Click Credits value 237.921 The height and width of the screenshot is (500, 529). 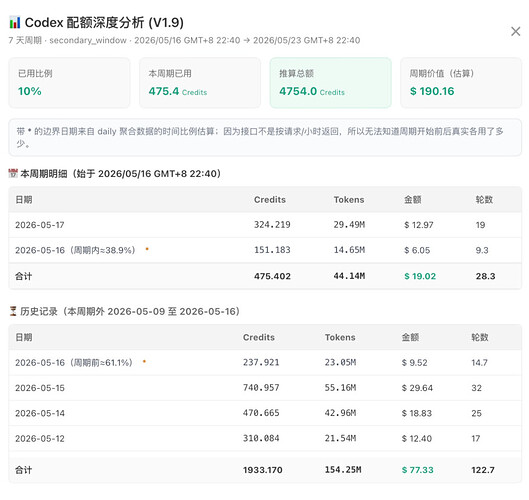(x=261, y=362)
